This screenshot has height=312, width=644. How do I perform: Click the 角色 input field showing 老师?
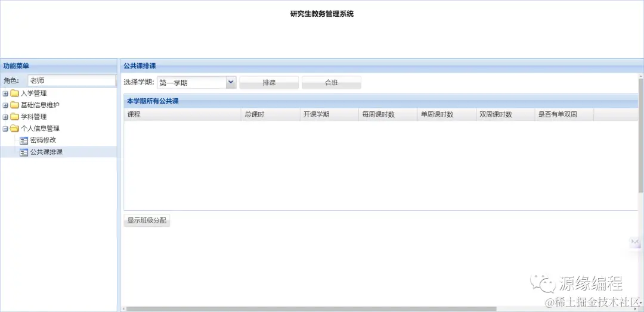click(x=72, y=80)
